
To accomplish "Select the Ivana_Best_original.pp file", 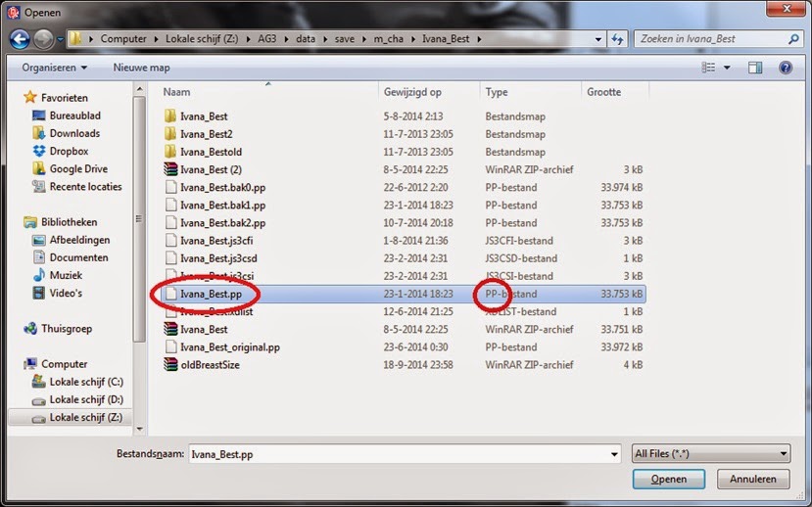I will [230, 347].
